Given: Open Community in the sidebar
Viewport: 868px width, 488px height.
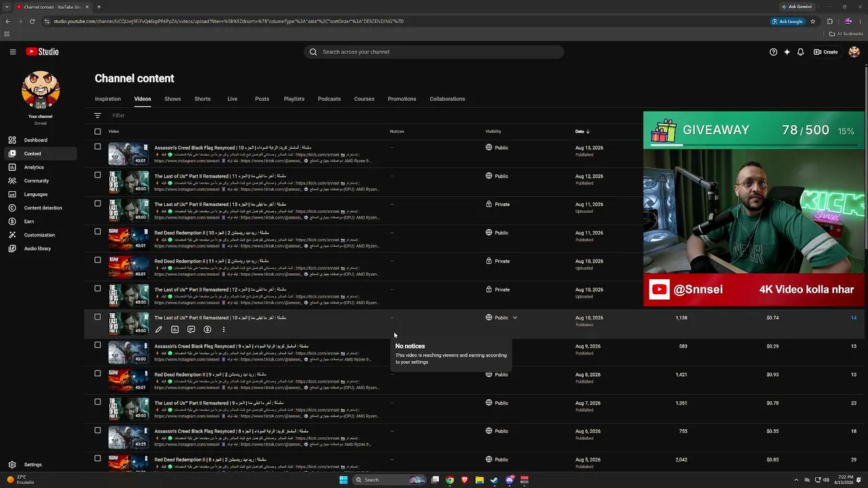Looking at the screenshot, I should 37,181.
